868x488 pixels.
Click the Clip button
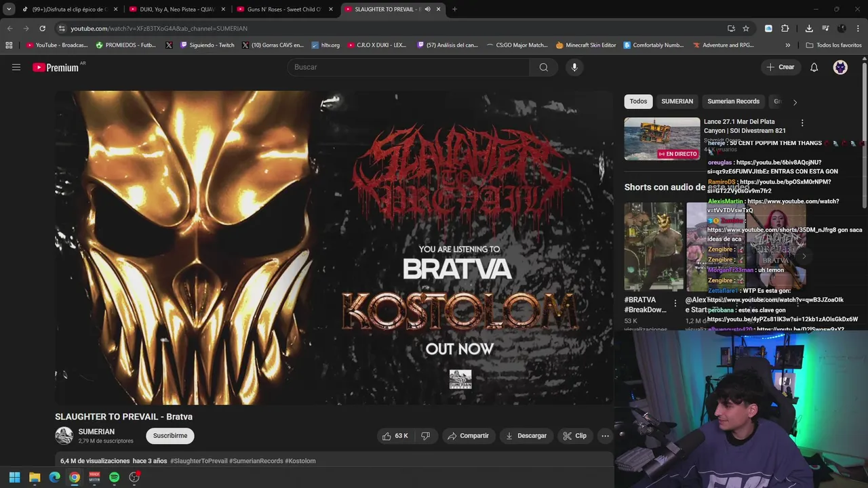pos(574,436)
